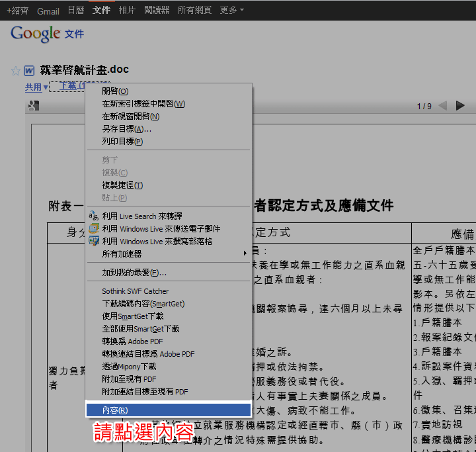The width and height of the screenshot is (476, 452).
Task: Click the 獨力負 row label text
Action: (67, 371)
